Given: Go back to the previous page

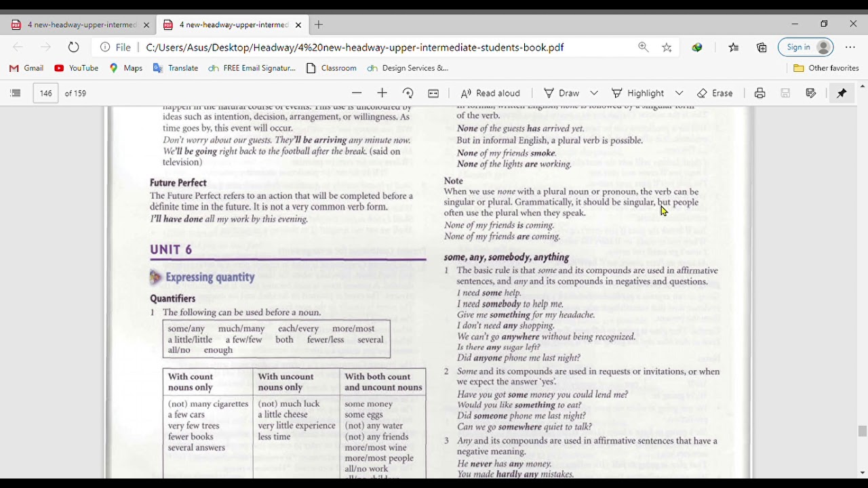Looking at the screenshot, I should pos(18,47).
